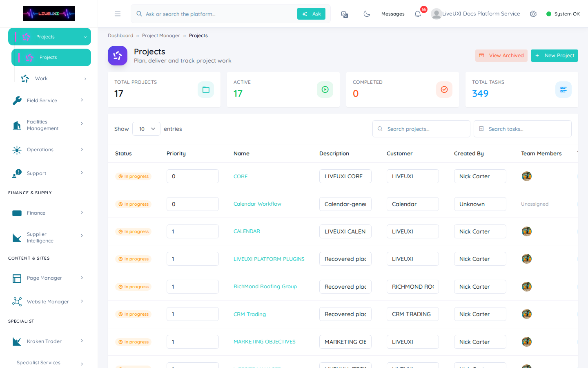Open Calendar Workflow project link

click(x=257, y=204)
